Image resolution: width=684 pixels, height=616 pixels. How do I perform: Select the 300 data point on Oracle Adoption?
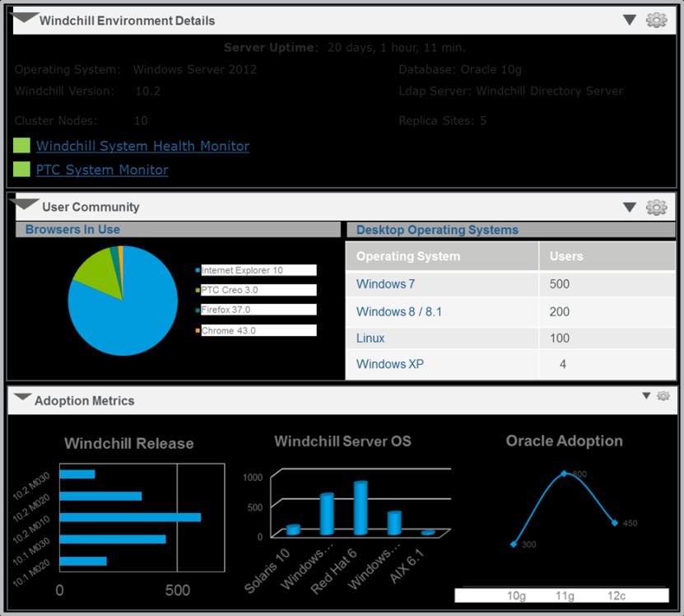coord(514,544)
